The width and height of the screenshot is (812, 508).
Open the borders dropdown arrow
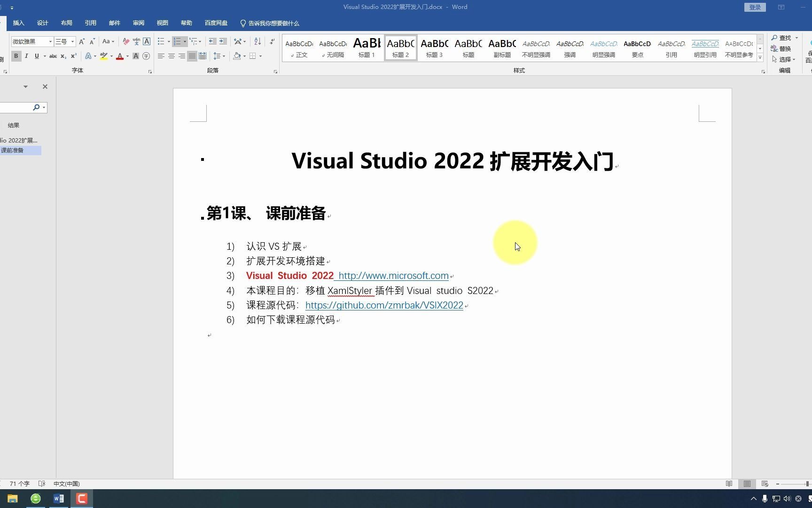click(x=260, y=56)
